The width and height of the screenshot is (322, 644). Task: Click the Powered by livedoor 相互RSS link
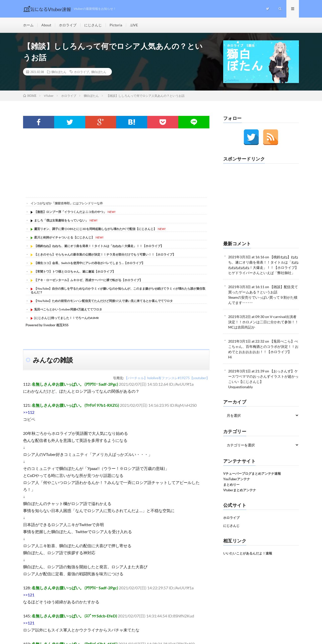[47, 325]
